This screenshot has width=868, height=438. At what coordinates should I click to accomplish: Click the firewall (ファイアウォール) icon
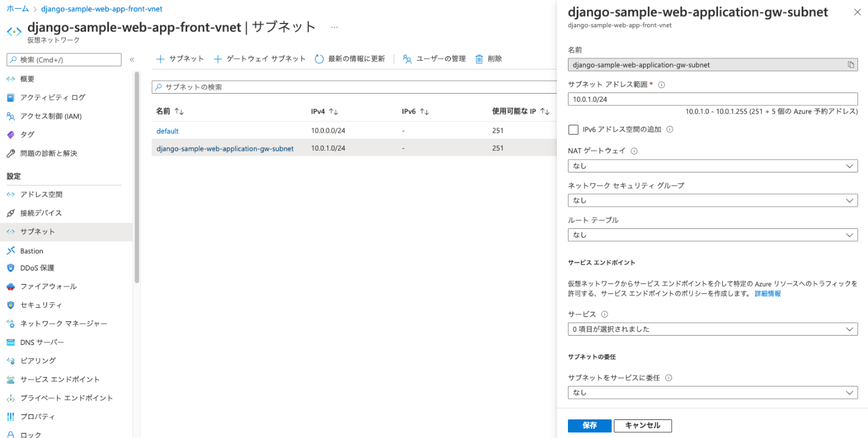tap(11, 287)
